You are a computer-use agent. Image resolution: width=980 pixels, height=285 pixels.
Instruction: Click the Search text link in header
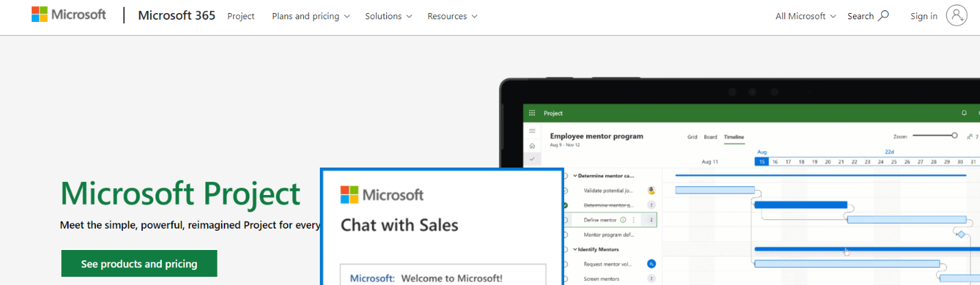[861, 16]
